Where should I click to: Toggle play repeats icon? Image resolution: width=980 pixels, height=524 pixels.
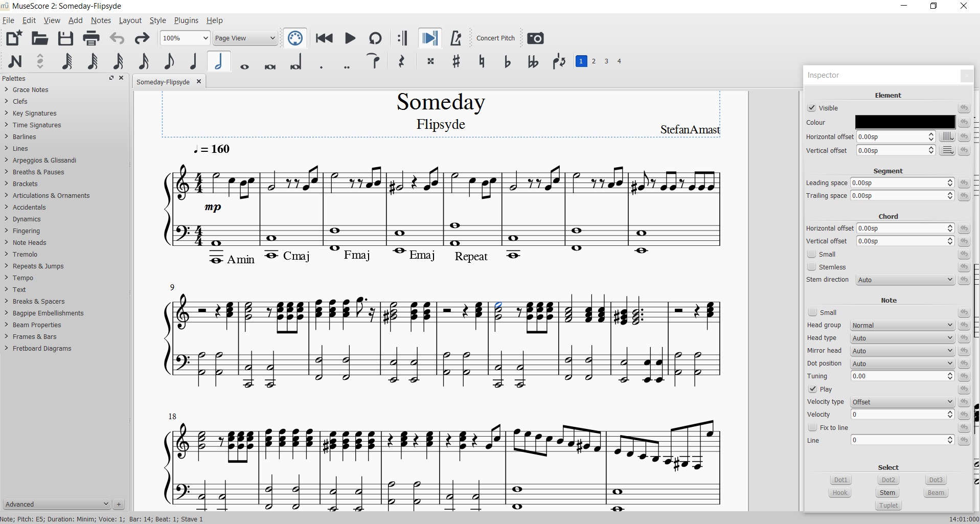tap(403, 38)
